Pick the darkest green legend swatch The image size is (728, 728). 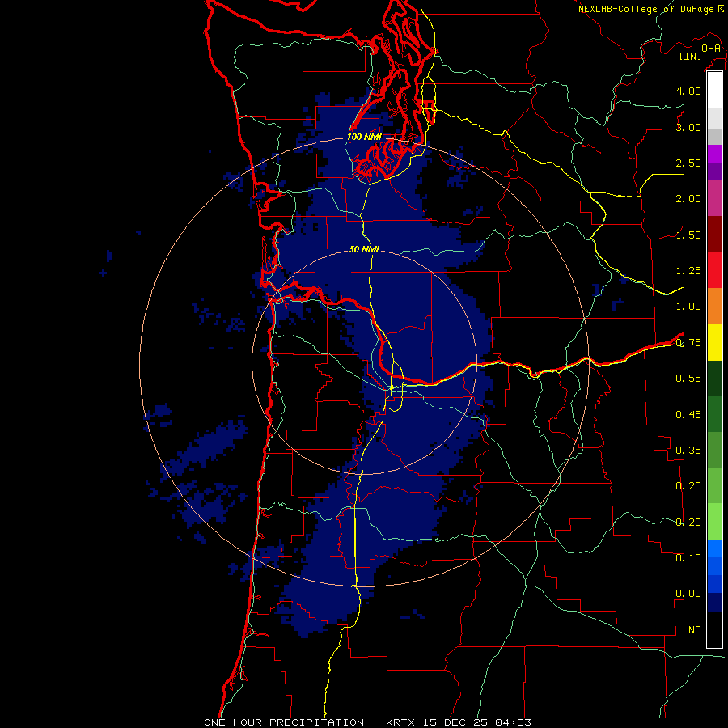coord(714,378)
